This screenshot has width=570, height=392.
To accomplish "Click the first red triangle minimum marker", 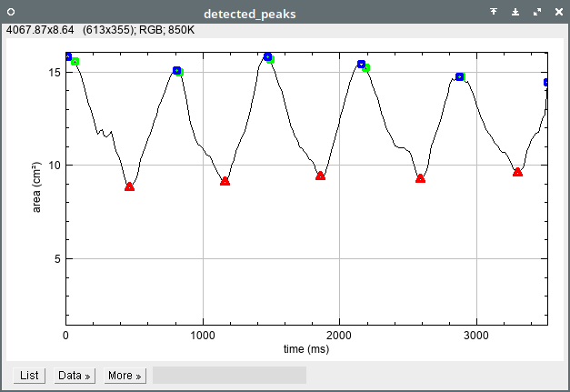I will (129, 186).
